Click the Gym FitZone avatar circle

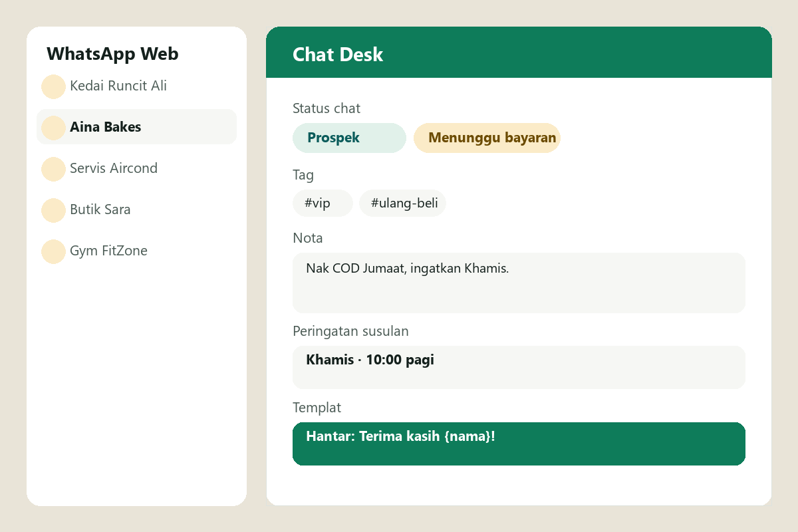(x=53, y=251)
